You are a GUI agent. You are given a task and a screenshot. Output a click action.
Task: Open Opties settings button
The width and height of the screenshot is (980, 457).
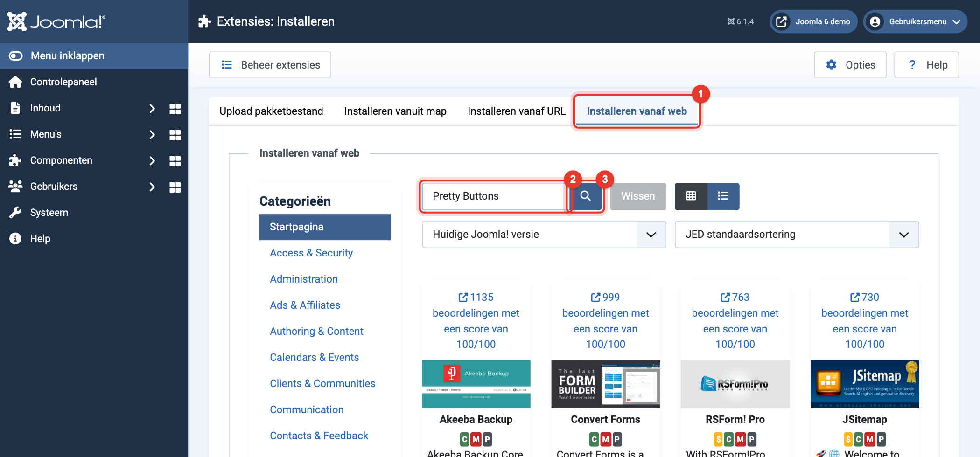pyautogui.click(x=850, y=65)
